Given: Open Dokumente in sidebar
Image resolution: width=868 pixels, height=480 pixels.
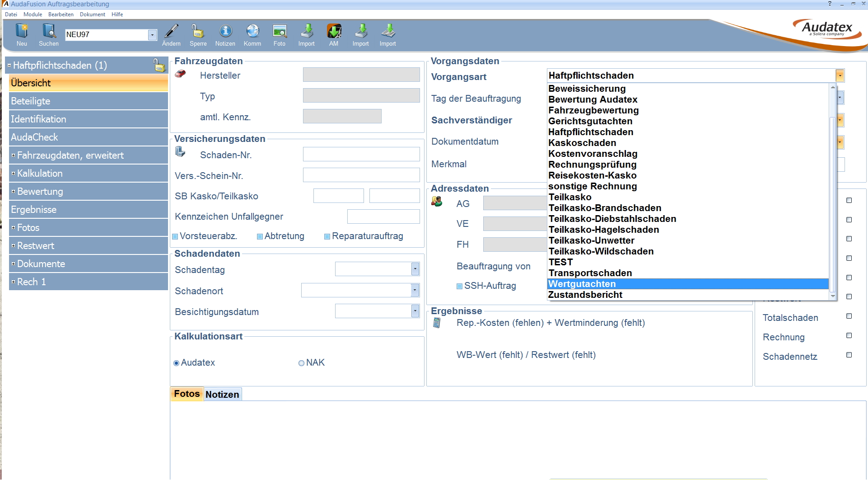Looking at the screenshot, I should pos(89,264).
